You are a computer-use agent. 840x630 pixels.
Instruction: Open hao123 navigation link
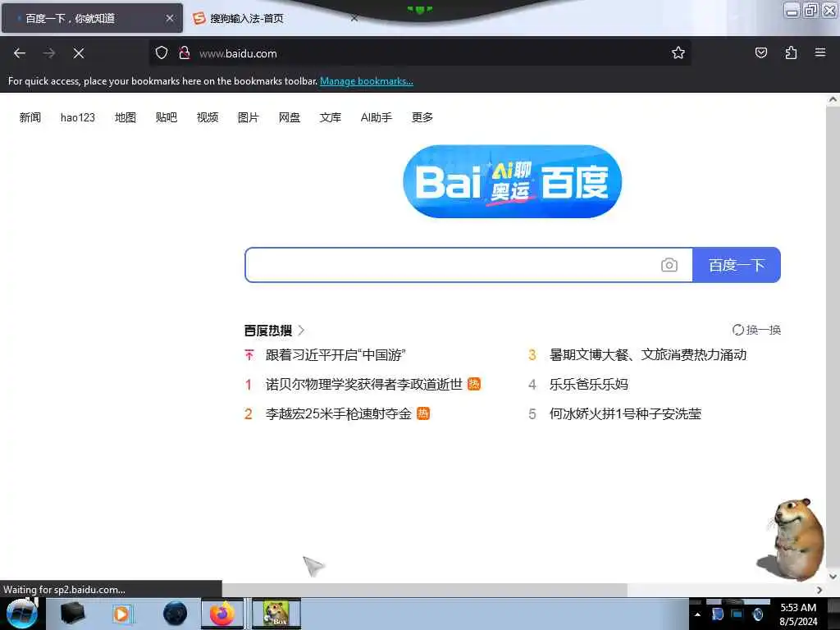(78, 117)
